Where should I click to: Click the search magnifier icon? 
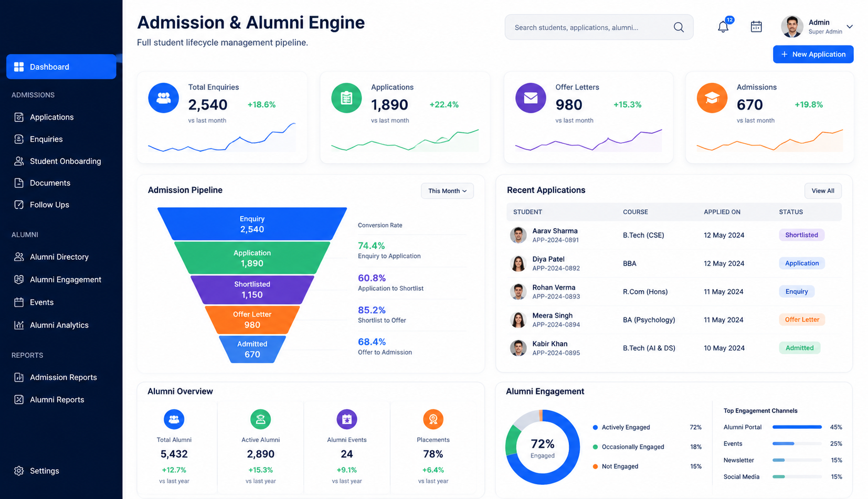[679, 27]
